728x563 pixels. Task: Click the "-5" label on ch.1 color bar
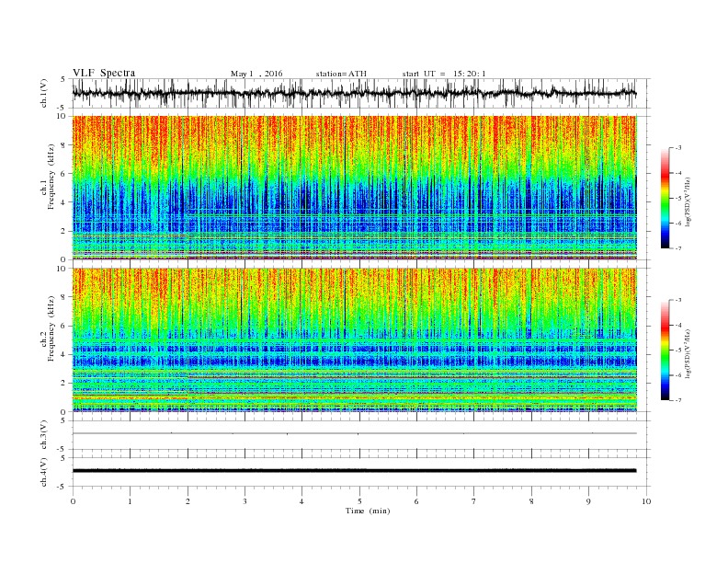click(678, 199)
